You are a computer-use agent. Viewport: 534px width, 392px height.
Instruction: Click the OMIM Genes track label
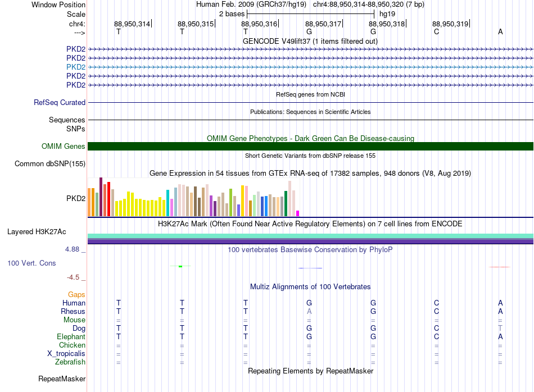(x=63, y=147)
